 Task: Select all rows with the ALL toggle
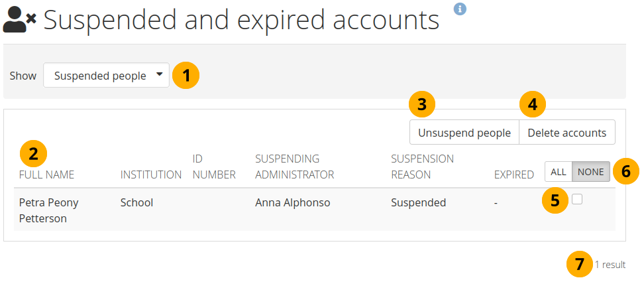[559, 172]
